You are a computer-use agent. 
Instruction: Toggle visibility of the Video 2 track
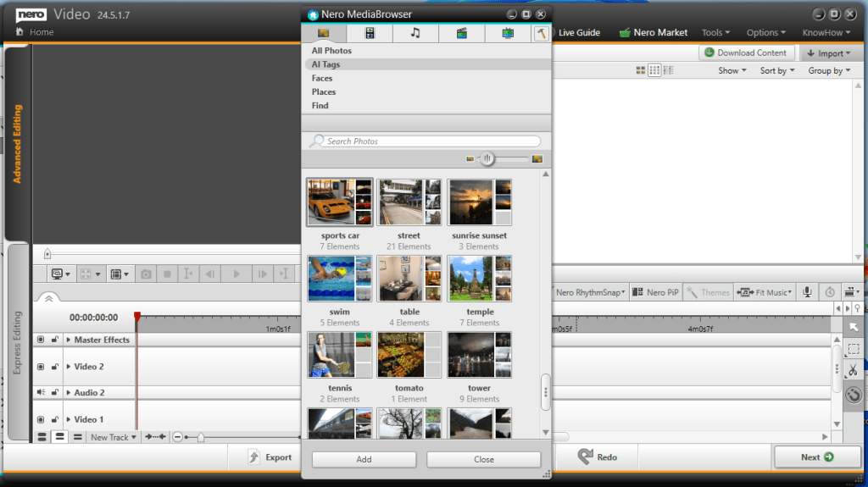[40, 367]
